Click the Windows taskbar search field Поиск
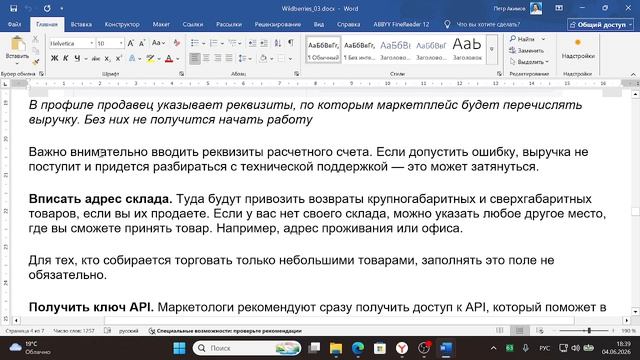The image size is (640, 360). coord(247,348)
